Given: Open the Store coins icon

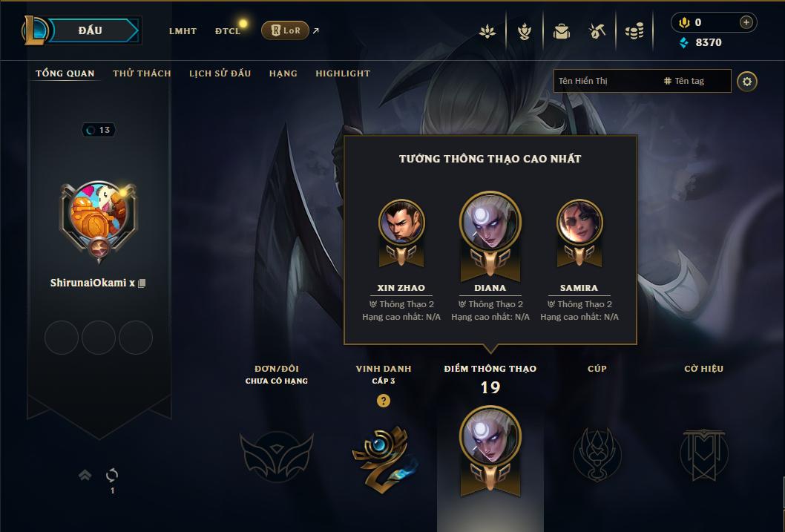Looking at the screenshot, I should tap(634, 31).
